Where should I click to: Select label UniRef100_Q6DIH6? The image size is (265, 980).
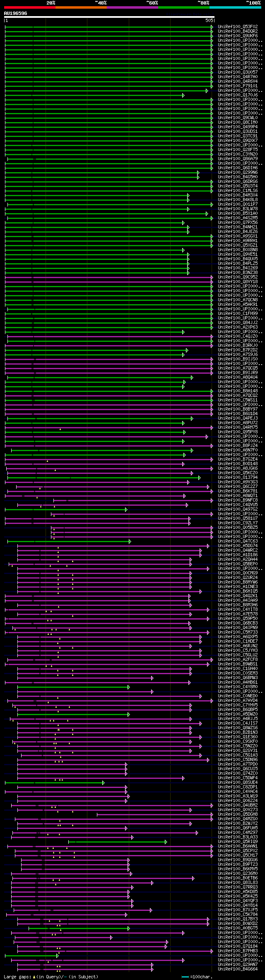tap(238, 168)
